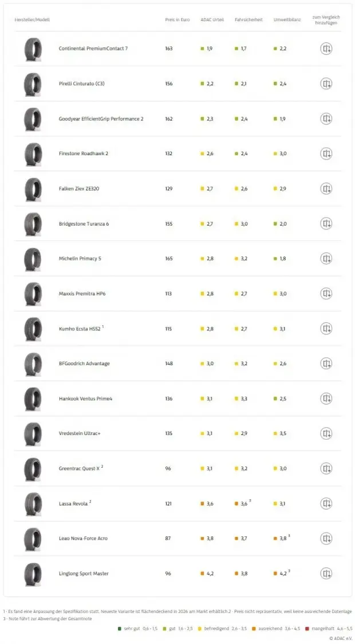Click compare icon for Kumho Ecsta HS52
The image size is (355, 644).
(326, 329)
